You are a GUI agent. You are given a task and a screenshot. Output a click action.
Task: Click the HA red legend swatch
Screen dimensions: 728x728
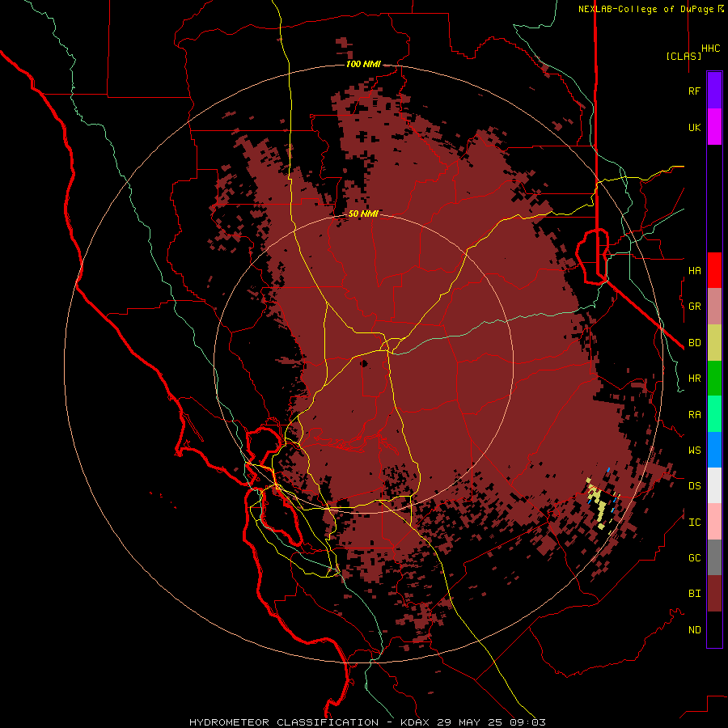pyautogui.click(x=714, y=270)
